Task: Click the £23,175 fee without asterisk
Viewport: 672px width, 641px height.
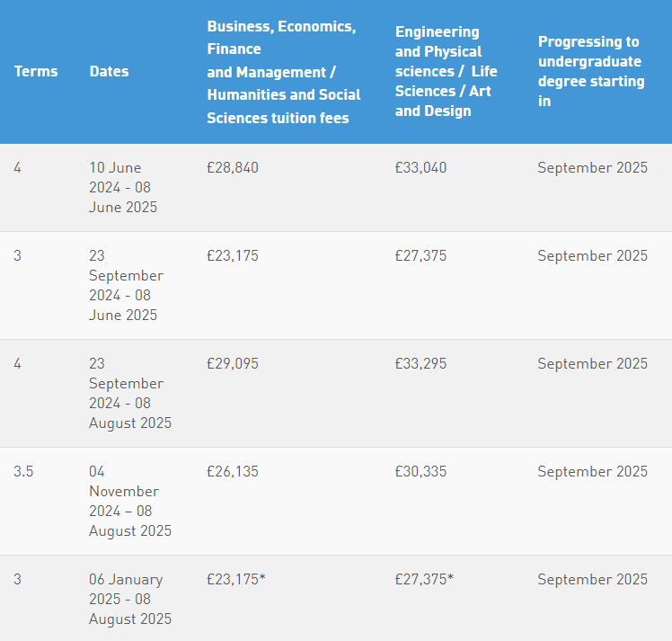Action: coord(233,256)
